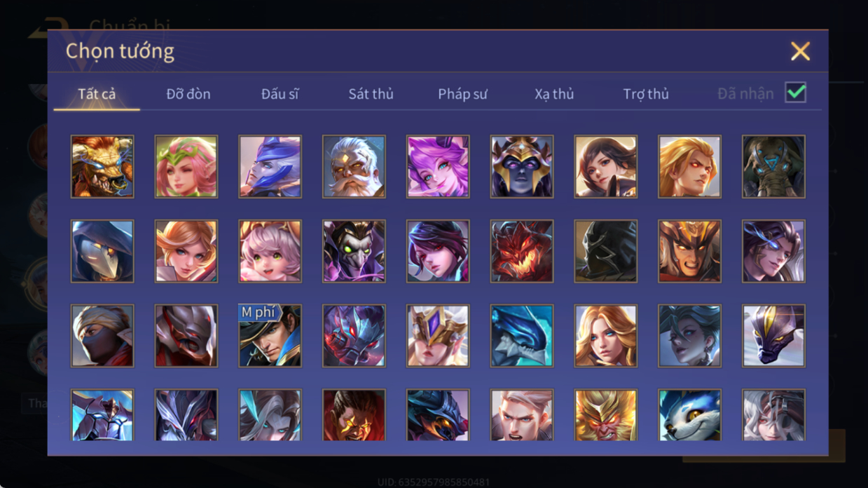Switch to the Trợ thủ tab
The image size is (868, 488).
[x=646, y=94]
